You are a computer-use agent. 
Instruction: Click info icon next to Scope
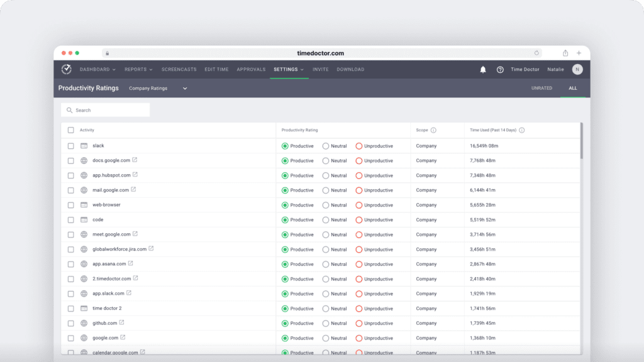(x=433, y=130)
